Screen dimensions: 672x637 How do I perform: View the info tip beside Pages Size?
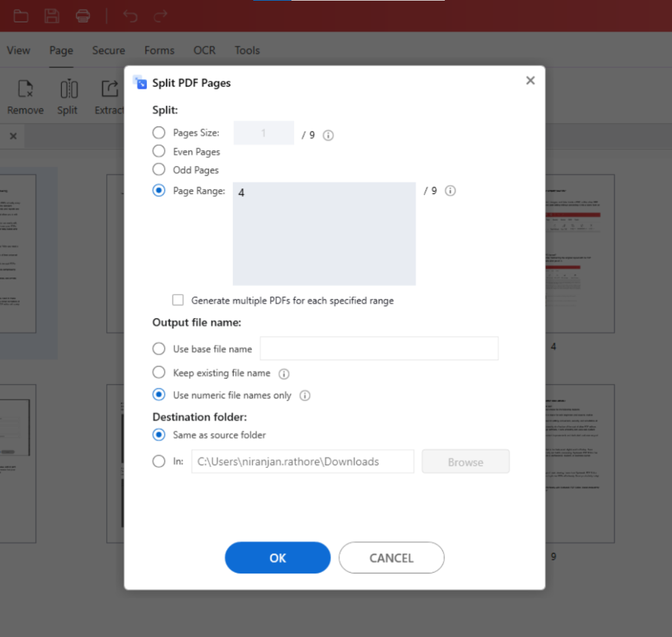click(328, 135)
